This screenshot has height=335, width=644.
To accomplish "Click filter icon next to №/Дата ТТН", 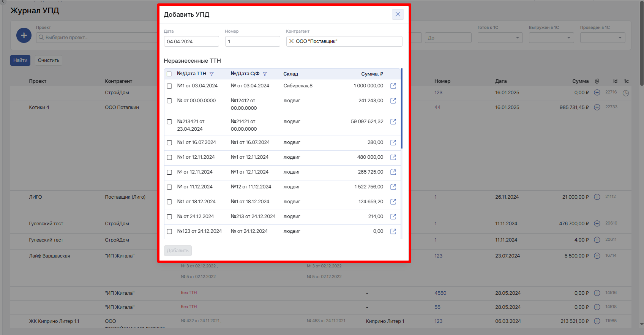I will (x=212, y=74).
